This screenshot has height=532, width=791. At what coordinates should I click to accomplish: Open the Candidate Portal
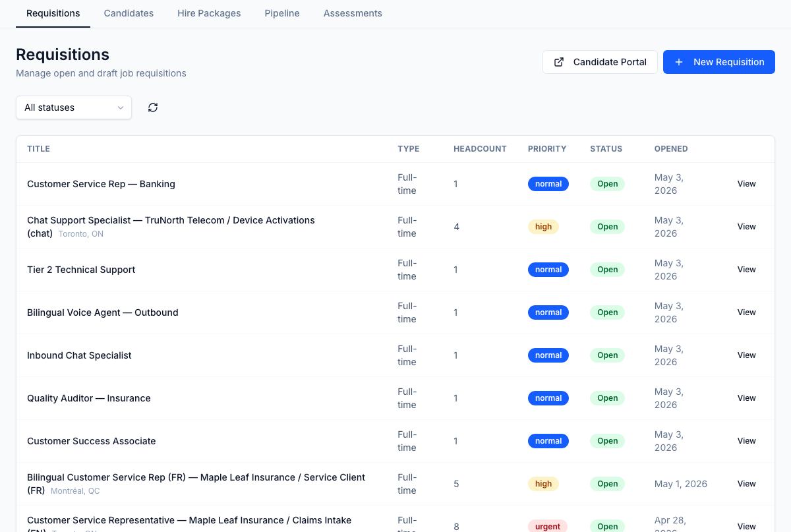click(600, 62)
